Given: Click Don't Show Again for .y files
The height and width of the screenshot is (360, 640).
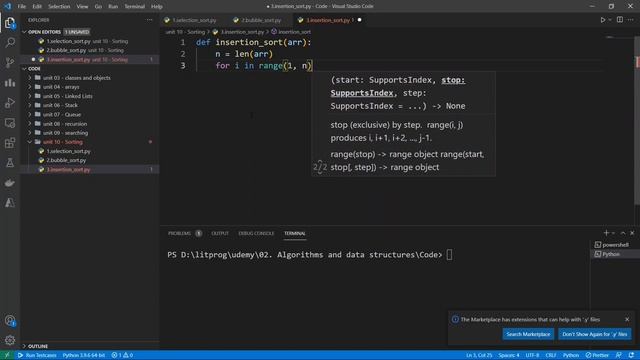Looking at the screenshot, I should pyautogui.click(x=595, y=334).
